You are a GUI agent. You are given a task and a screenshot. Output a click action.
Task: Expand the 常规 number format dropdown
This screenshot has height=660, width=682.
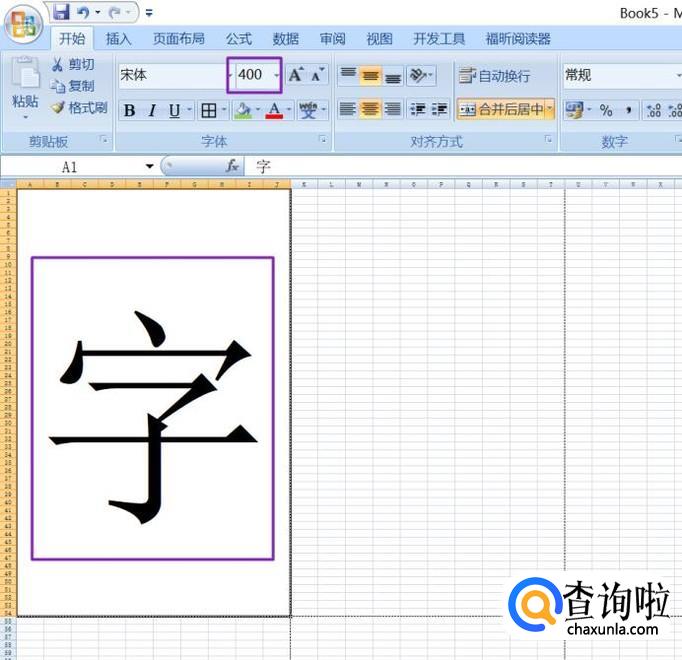[678, 76]
